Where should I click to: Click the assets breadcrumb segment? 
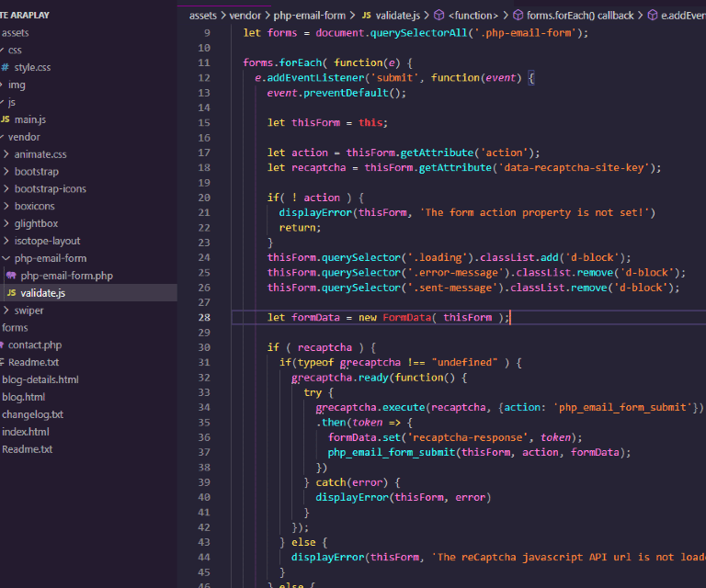[202, 16]
